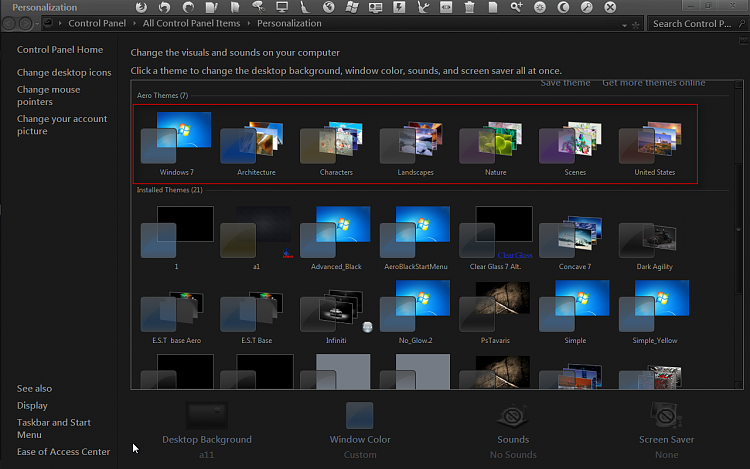Image resolution: width=750 pixels, height=469 pixels.
Task: Open the recent pages dropdown beside the Forward arrow
Action: tap(37, 24)
